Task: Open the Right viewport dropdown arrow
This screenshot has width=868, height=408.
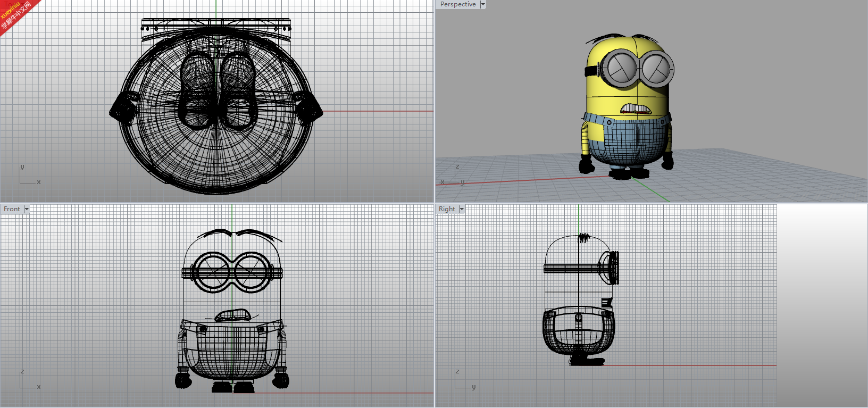Action: [462, 209]
